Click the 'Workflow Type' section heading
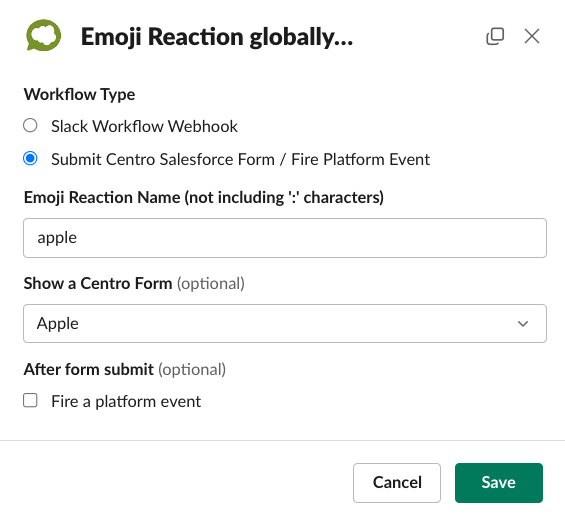565x519 pixels. coord(79,95)
